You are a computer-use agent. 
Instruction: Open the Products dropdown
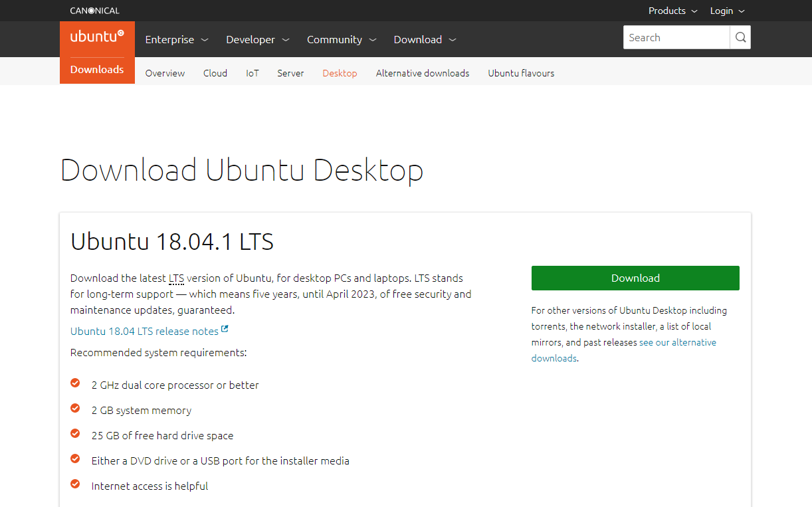tap(673, 11)
